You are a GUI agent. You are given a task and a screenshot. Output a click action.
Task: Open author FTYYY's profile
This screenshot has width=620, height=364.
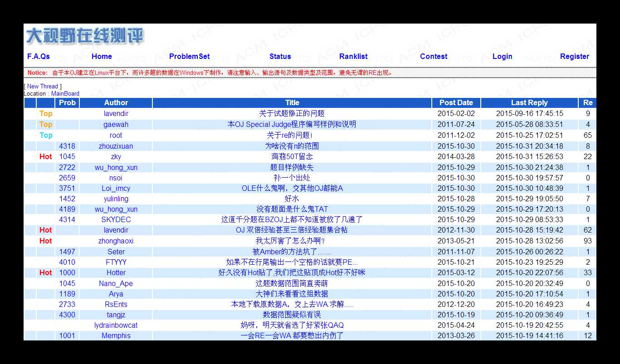point(116,262)
